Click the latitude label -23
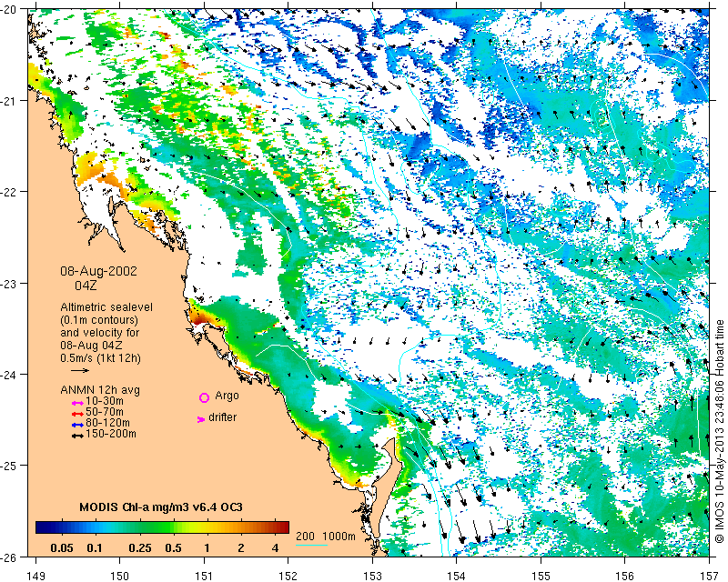The image size is (728, 582). (8, 283)
